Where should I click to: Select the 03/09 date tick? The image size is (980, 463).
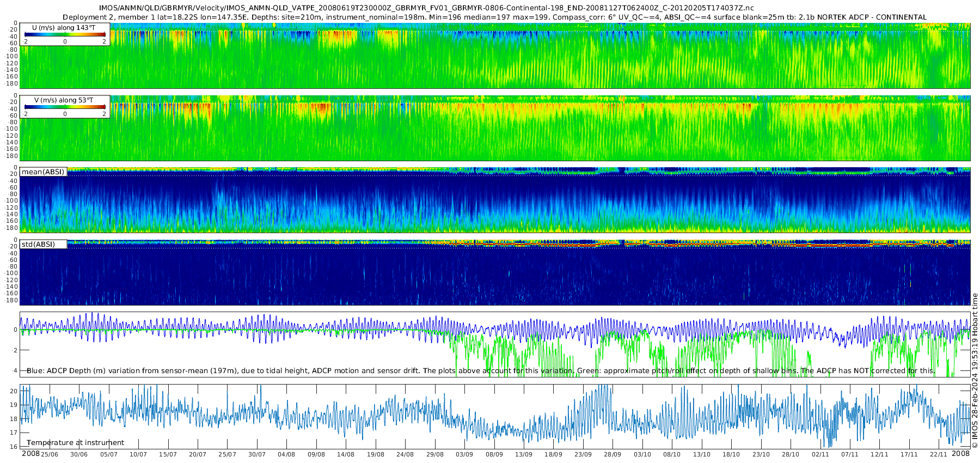click(464, 454)
